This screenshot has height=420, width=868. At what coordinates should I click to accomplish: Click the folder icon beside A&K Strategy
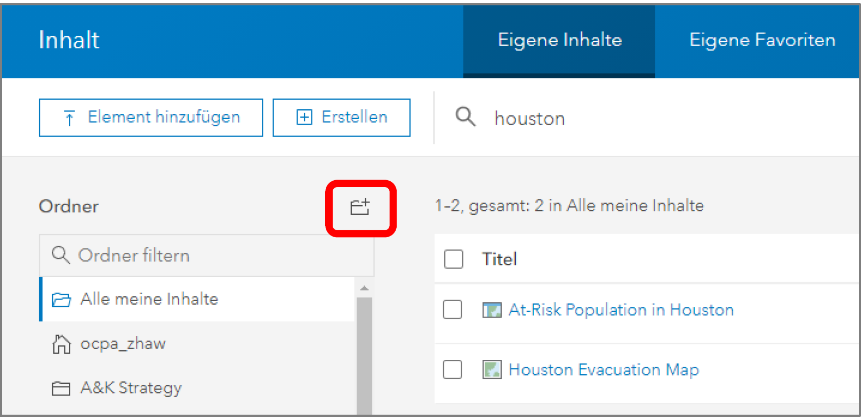click(61, 389)
